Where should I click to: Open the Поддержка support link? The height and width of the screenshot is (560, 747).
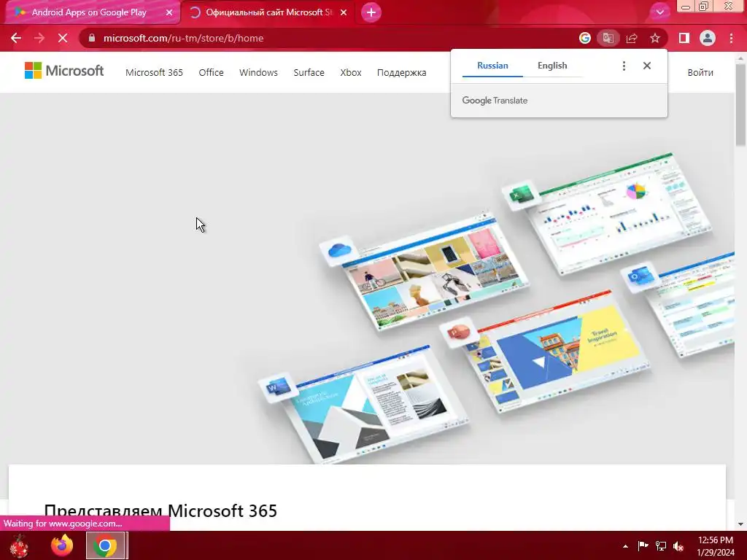tap(402, 72)
